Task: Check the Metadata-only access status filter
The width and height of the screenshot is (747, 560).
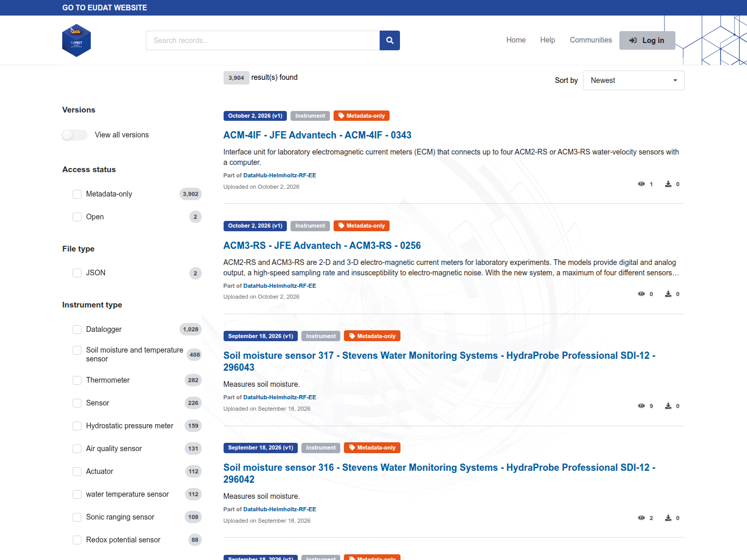Action: [77, 194]
